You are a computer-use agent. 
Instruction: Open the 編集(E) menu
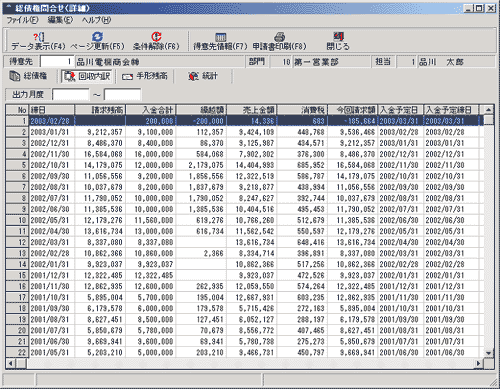(x=60, y=20)
